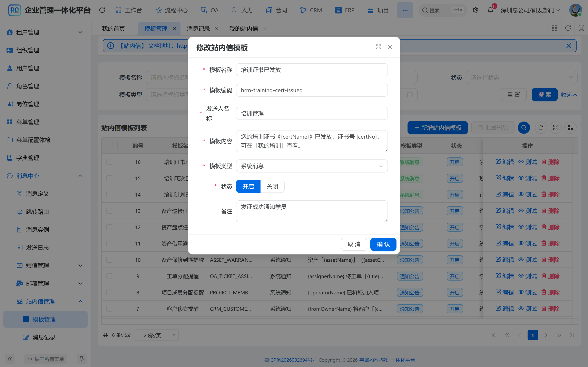588x367 pixels.
Task: Select the 开启 status option
Action: coord(248,186)
